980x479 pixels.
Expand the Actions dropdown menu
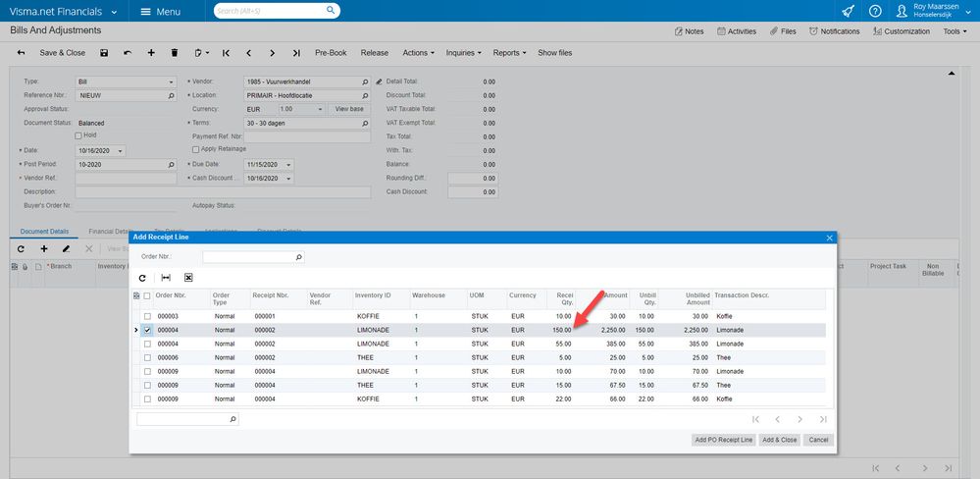(x=419, y=52)
